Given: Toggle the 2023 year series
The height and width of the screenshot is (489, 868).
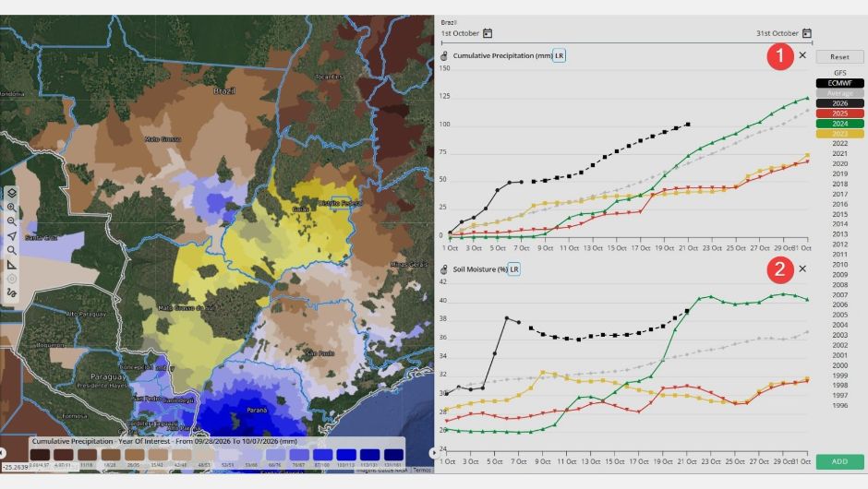Looking at the screenshot, I should [x=839, y=133].
